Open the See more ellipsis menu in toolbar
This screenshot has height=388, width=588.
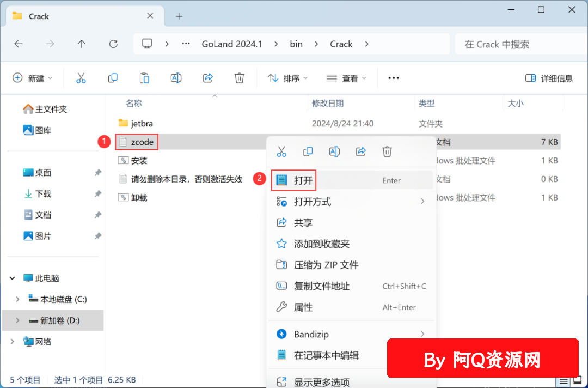point(394,78)
